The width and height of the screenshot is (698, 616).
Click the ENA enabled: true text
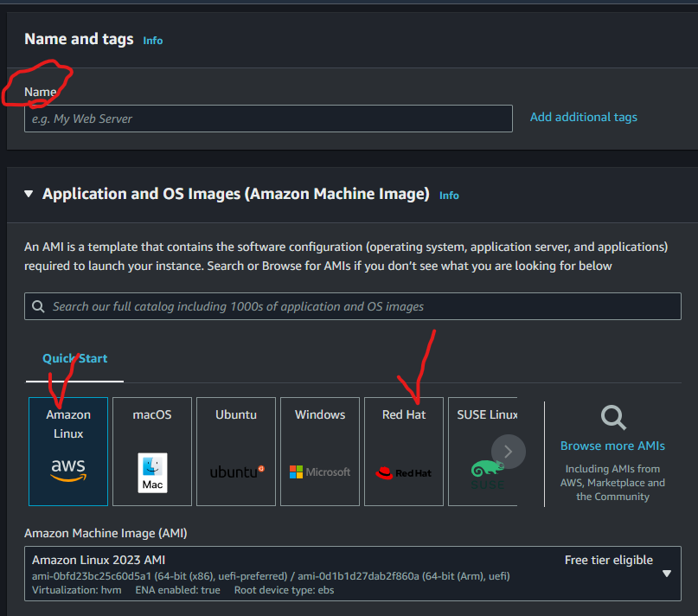[177, 590]
